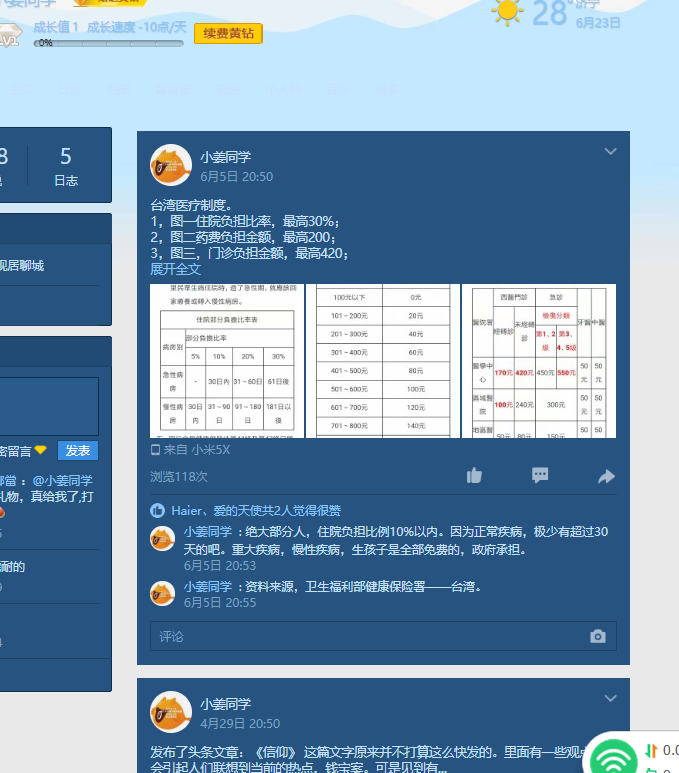Open third image: outpatient fee table

coord(539,361)
